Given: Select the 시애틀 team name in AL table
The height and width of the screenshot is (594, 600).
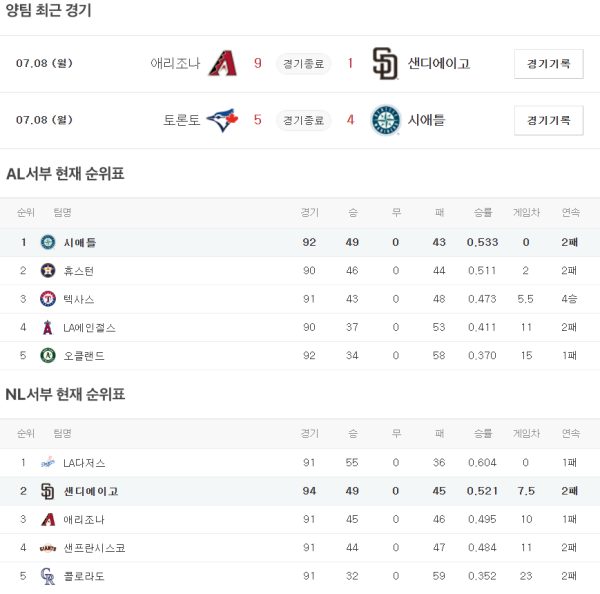Looking at the screenshot, I should click(x=79, y=242).
